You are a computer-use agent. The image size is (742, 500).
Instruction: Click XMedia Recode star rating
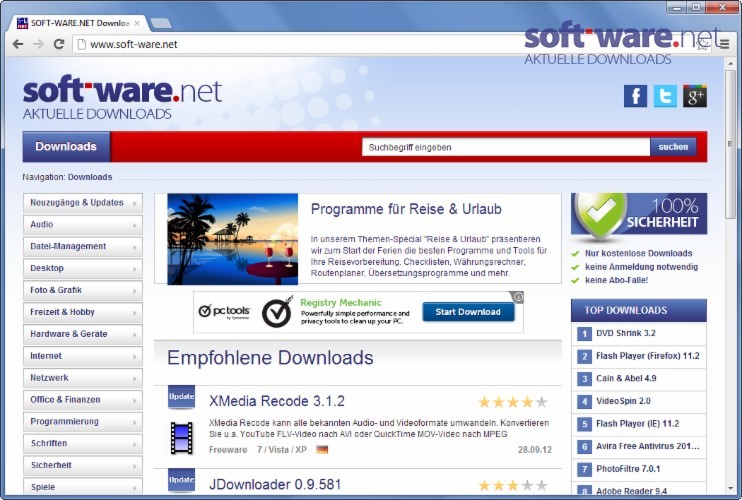pyautogui.click(x=513, y=402)
